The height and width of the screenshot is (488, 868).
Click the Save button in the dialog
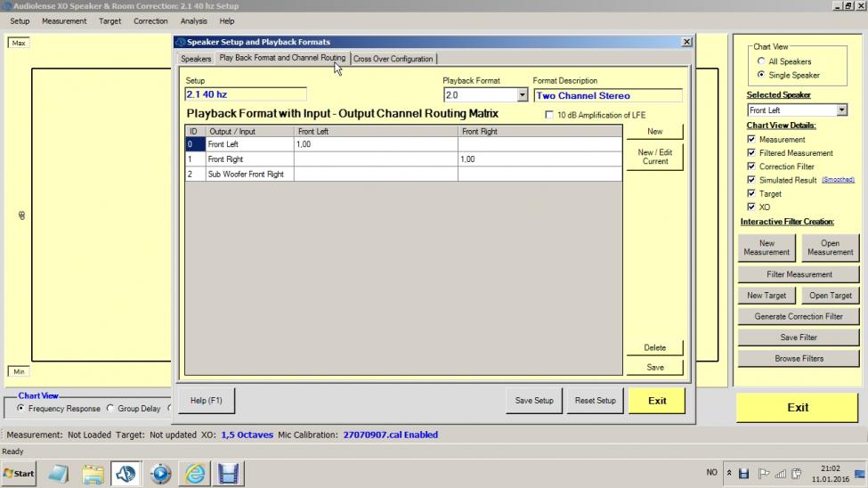click(x=655, y=367)
